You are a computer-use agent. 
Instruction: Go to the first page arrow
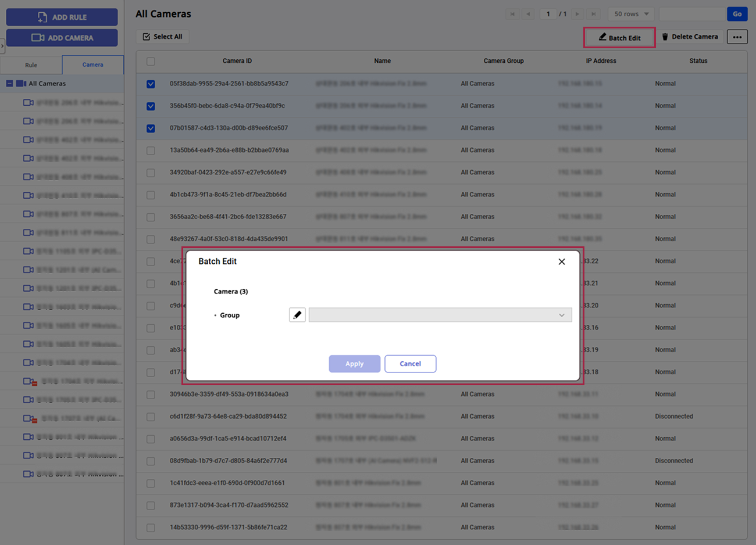[x=512, y=14]
